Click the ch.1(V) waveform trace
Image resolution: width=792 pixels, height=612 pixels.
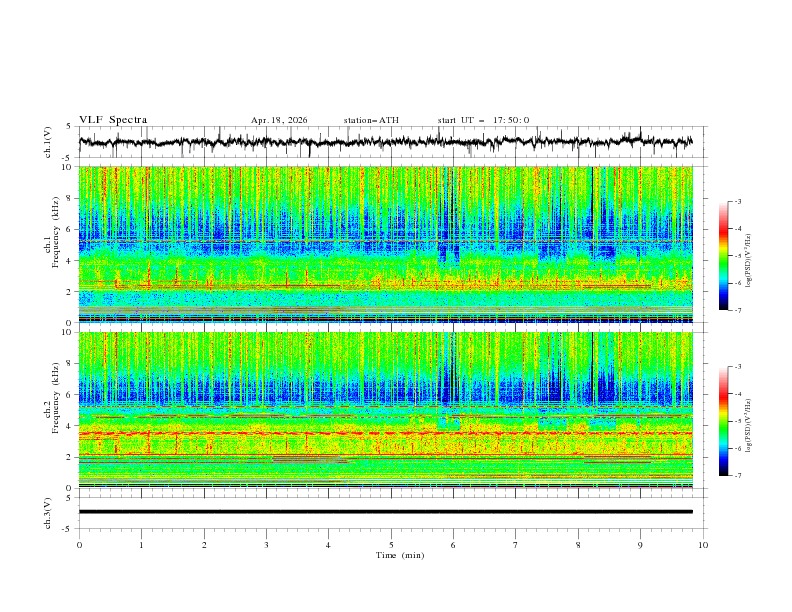coord(385,142)
